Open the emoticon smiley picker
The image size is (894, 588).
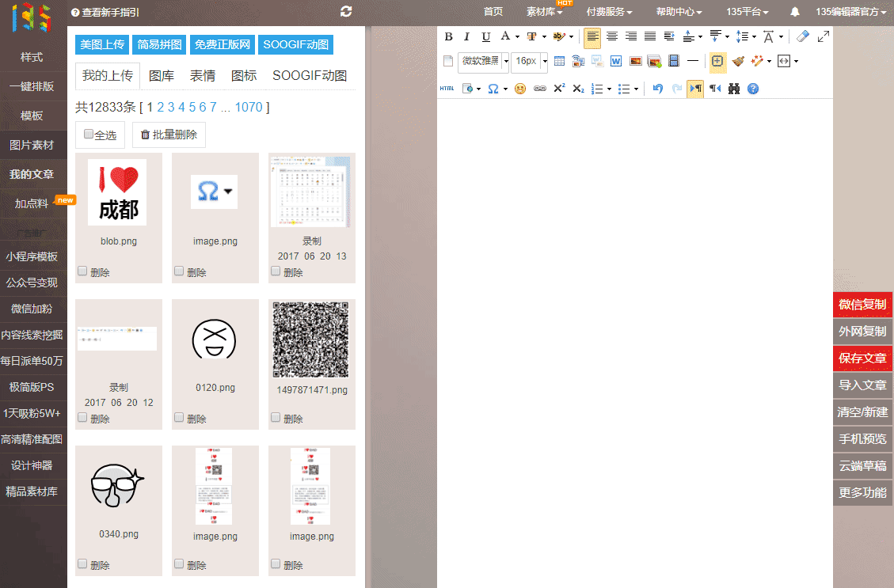(x=520, y=89)
